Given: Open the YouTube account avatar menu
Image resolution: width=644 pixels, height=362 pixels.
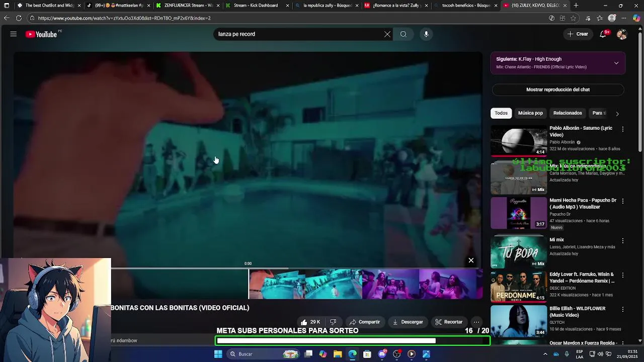Looking at the screenshot, I should click(x=622, y=34).
